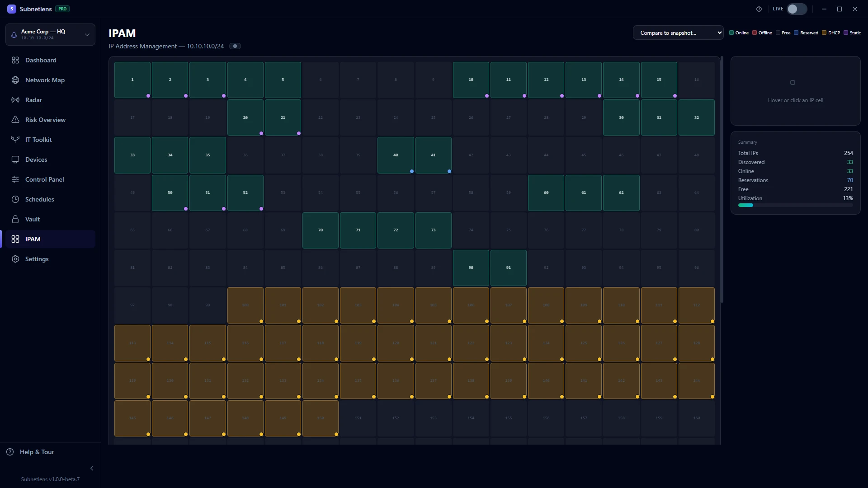
Task: Open the Network Map globe icon
Action: tap(15, 80)
